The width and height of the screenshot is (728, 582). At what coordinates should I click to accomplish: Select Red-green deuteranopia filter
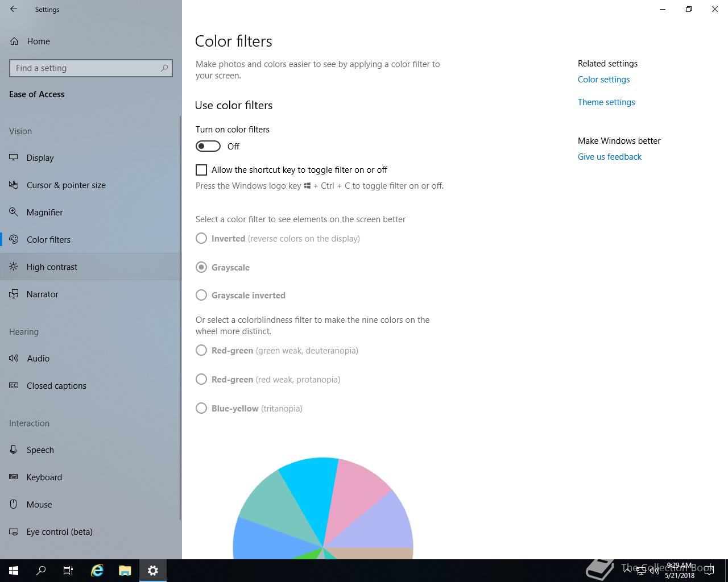click(x=201, y=351)
